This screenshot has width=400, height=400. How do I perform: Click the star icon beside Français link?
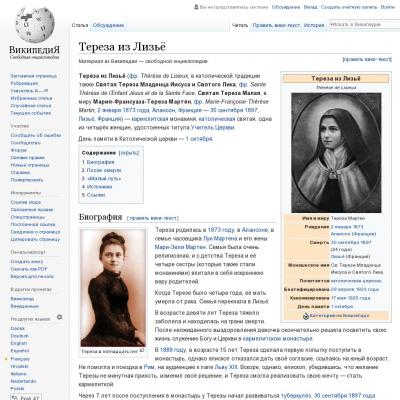click(6, 359)
